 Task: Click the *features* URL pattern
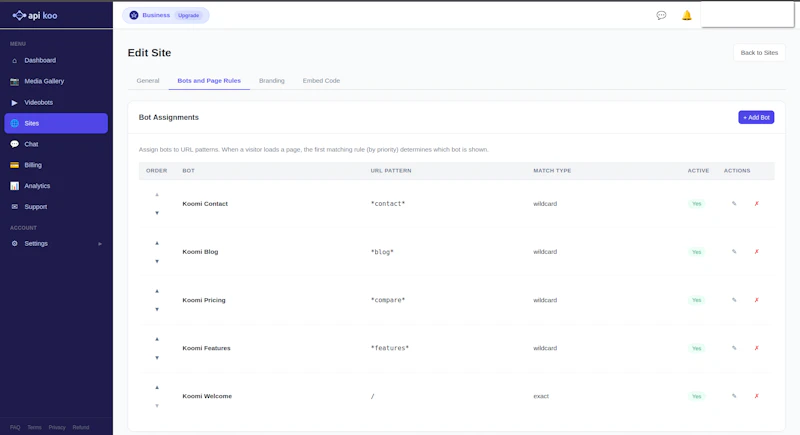click(390, 348)
